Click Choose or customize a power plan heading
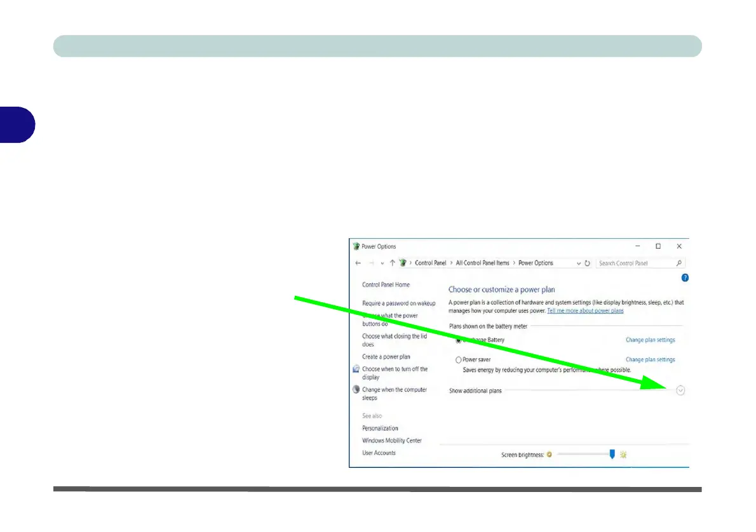Image resolution: width=756 pixels, height=532 pixels. click(501, 289)
